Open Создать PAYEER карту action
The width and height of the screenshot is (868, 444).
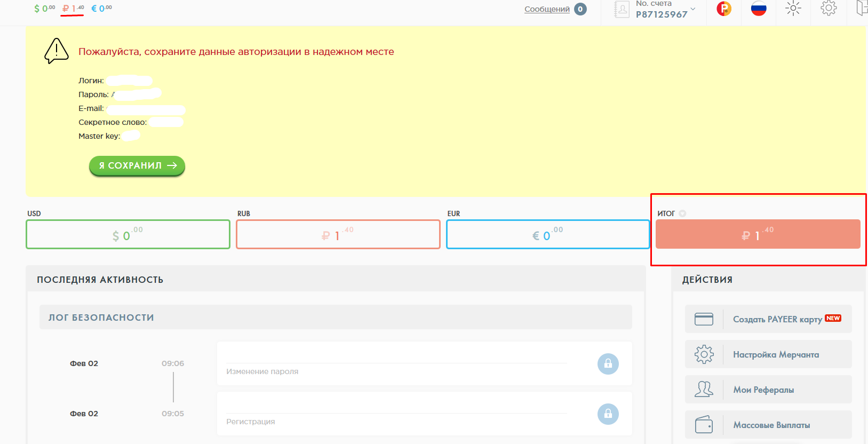click(x=768, y=319)
